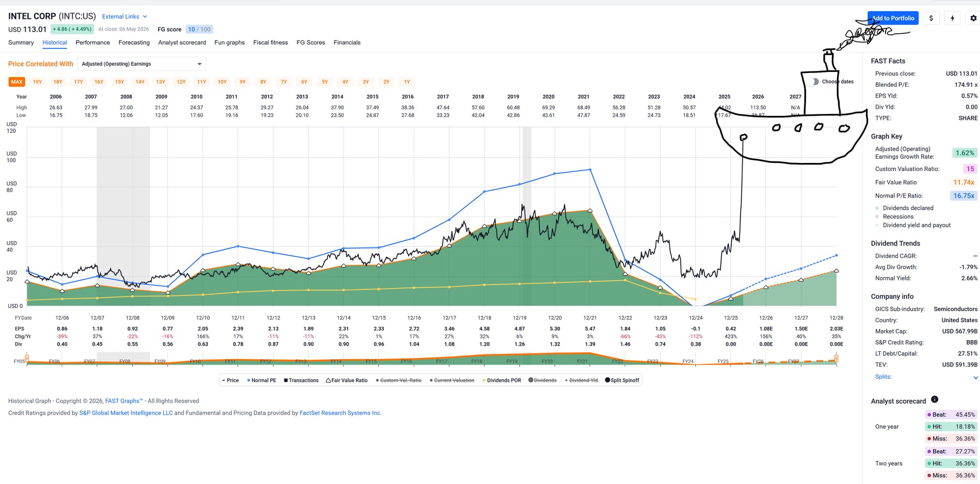Open the Financials tab
Screen dimensions: 980x484
pyautogui.click(x=347, y=42)
